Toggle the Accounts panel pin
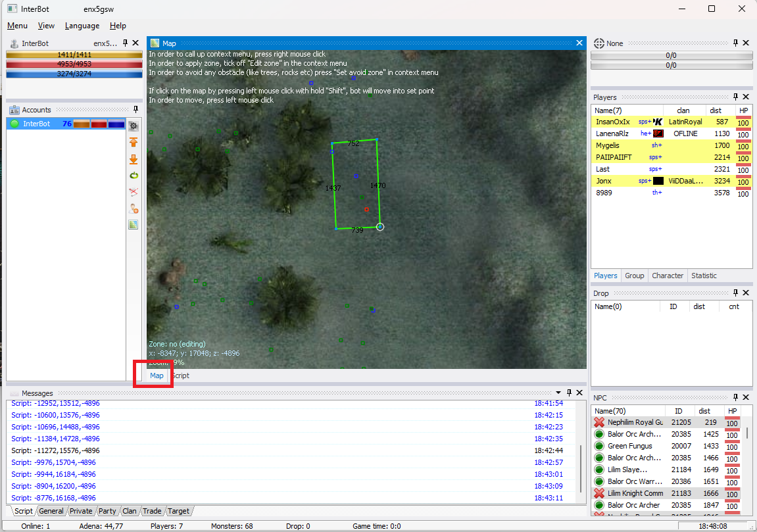 [135, 110]
